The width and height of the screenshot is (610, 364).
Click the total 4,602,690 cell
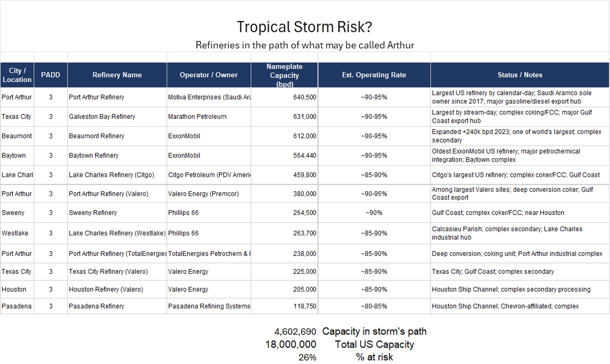(295, 332)
